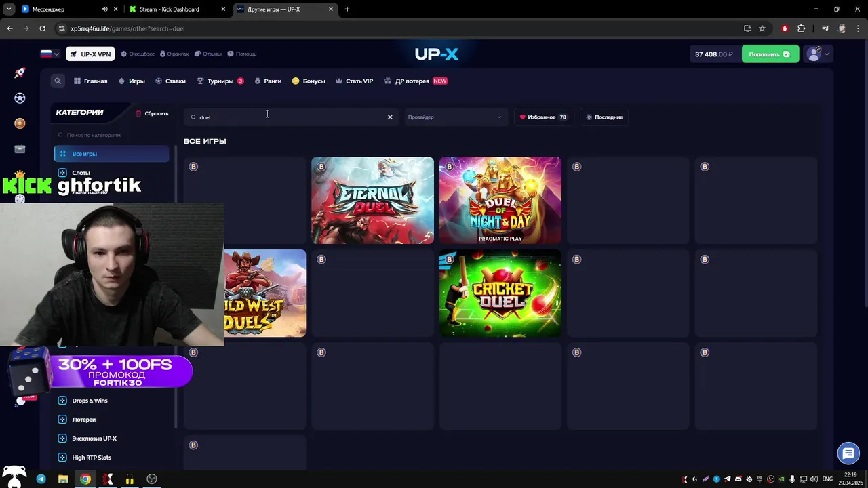The width and height of the screenshot is (868, 488).
Task: Select the Все игры category
Action: pos(112,154)
